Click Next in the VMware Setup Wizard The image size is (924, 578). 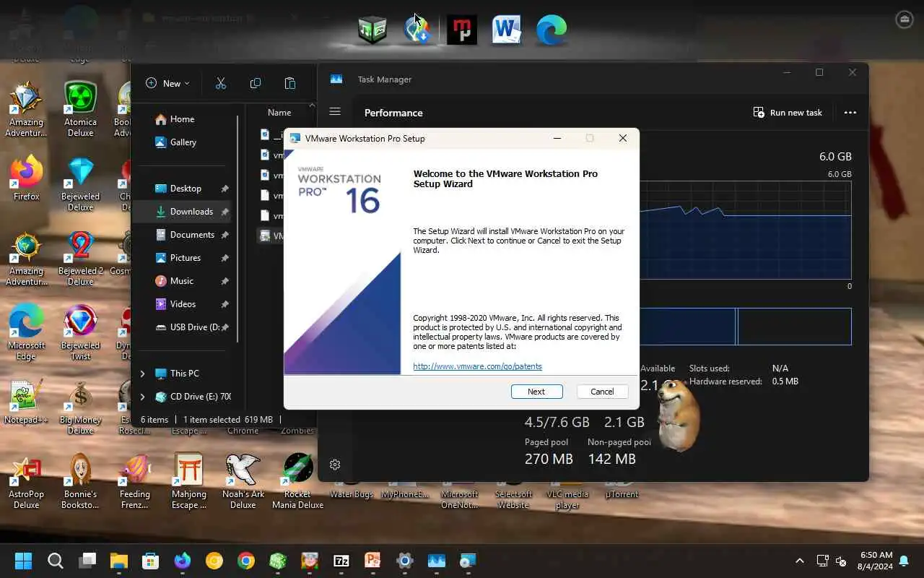click(x=536, y=392)
